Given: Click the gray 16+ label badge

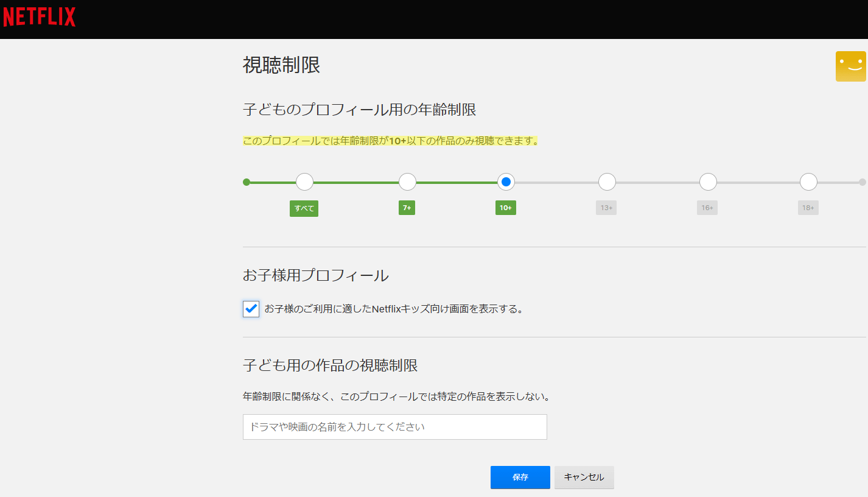Looking at the screenshot, I should tap(707, 208).
